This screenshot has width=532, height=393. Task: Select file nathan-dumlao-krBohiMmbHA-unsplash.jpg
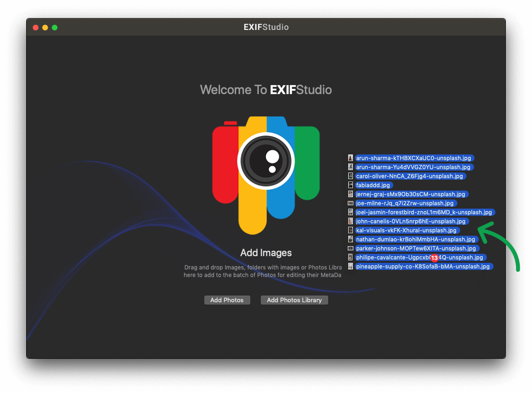pyautogui.click(x=416, y=239)
